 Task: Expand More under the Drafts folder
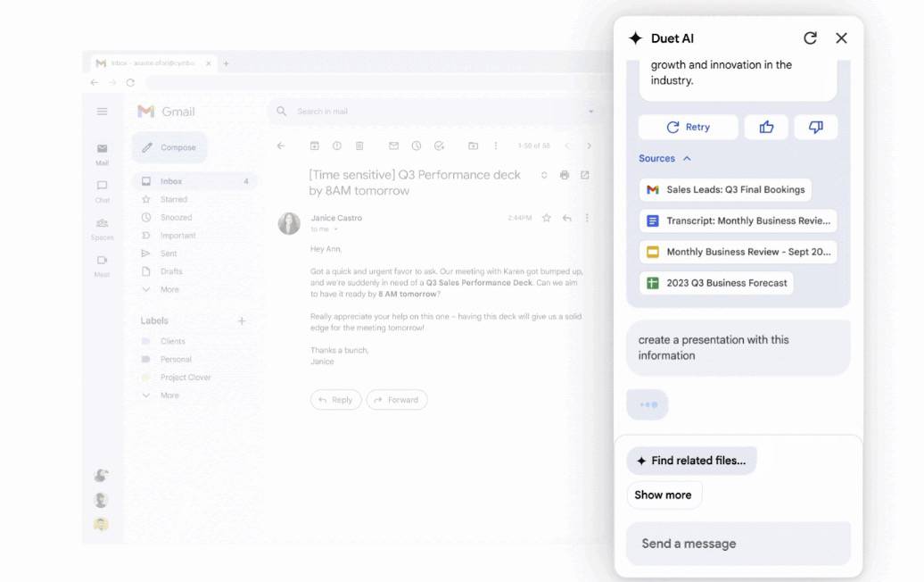point(169,289)
